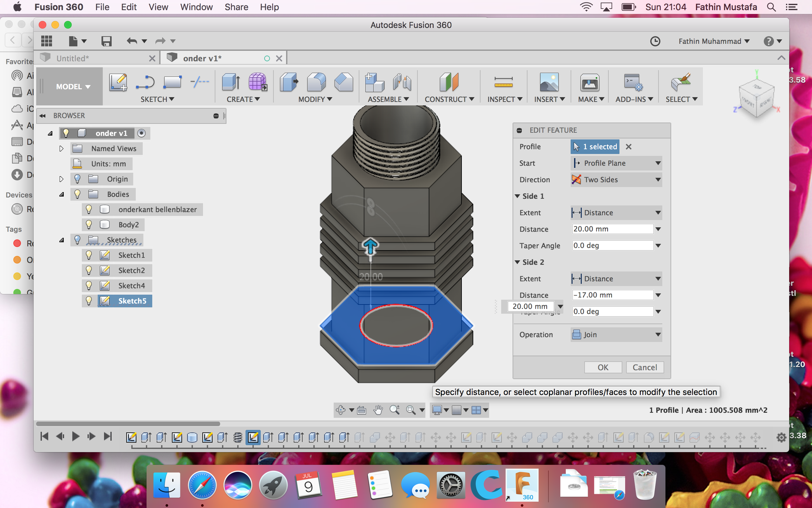Click the Scripts and Add-Ins icon
The image size is (812, 508).
click(633, 82)
